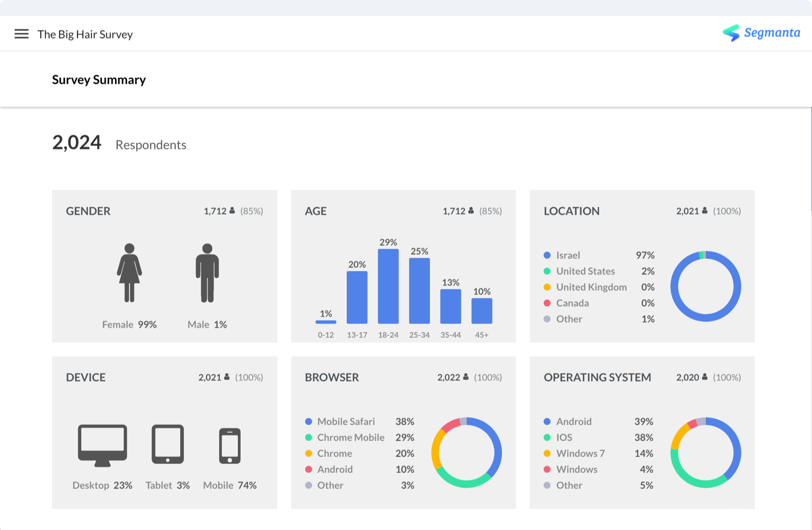Click the yellow Windows 7 legend dot

click(547, 453)
